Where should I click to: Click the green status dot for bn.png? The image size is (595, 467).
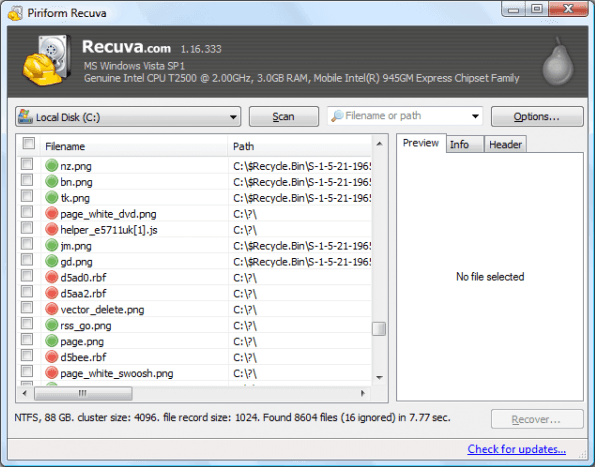(52, 182)
